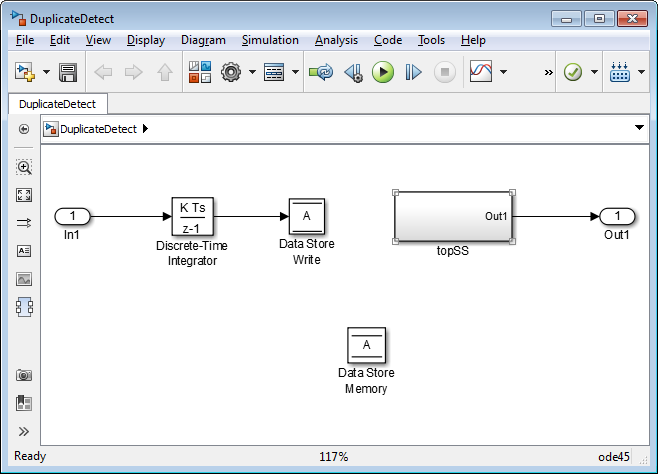Expand the New Model dropdown arrow
Viewport: 658px width, 474px height.
46,72
